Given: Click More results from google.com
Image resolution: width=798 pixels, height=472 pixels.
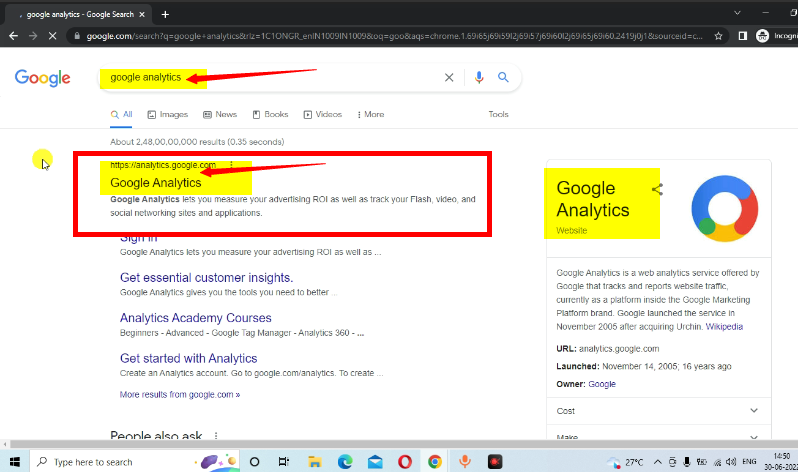Looking at the screenshot, I should [180, 395].
